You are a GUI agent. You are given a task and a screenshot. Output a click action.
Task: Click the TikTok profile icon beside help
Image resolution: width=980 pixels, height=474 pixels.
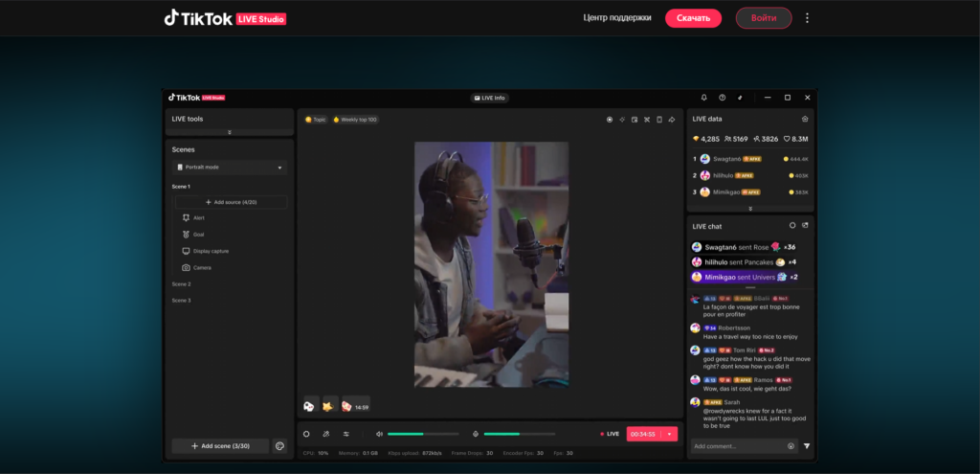(740, 98)
